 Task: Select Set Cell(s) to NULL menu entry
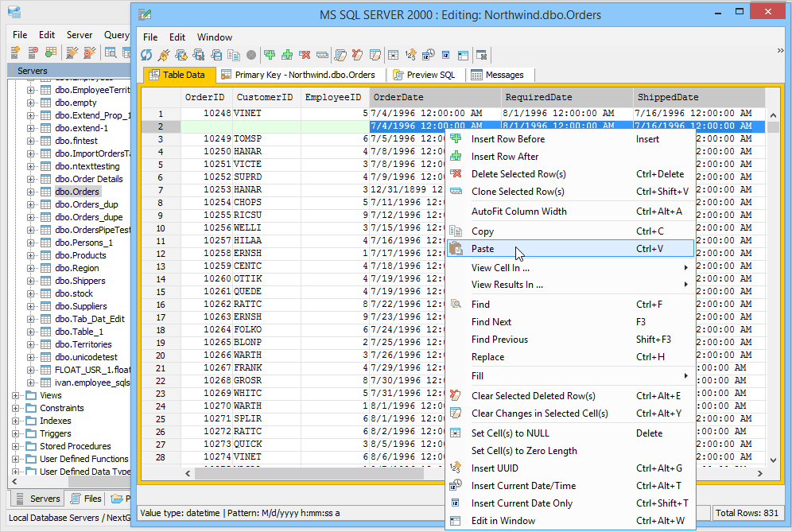(x=570, y=433)
